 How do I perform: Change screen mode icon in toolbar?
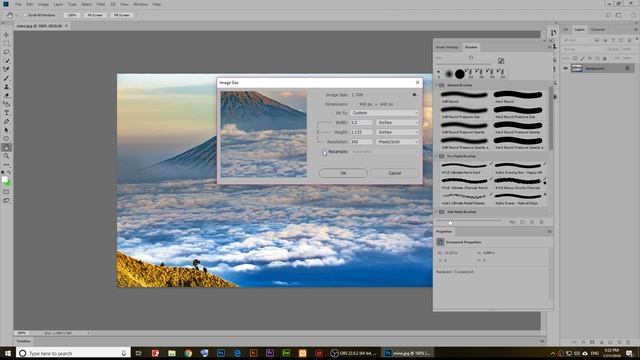tap(6, 201)
